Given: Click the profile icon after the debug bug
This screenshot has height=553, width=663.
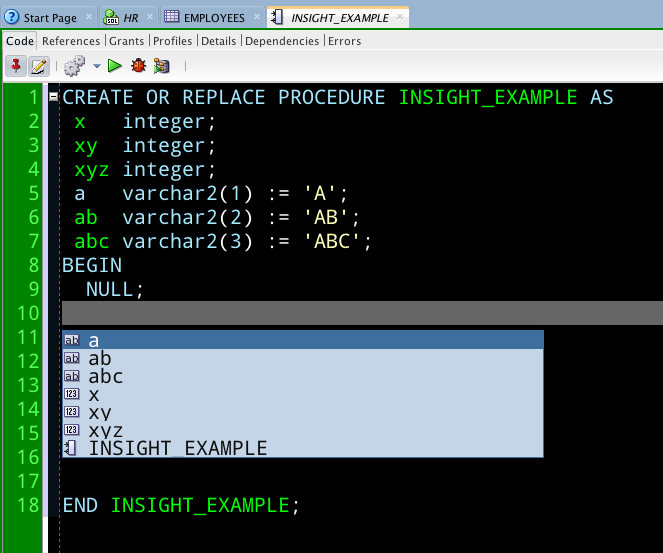Looking at the screenshot, I should point(161,66).
